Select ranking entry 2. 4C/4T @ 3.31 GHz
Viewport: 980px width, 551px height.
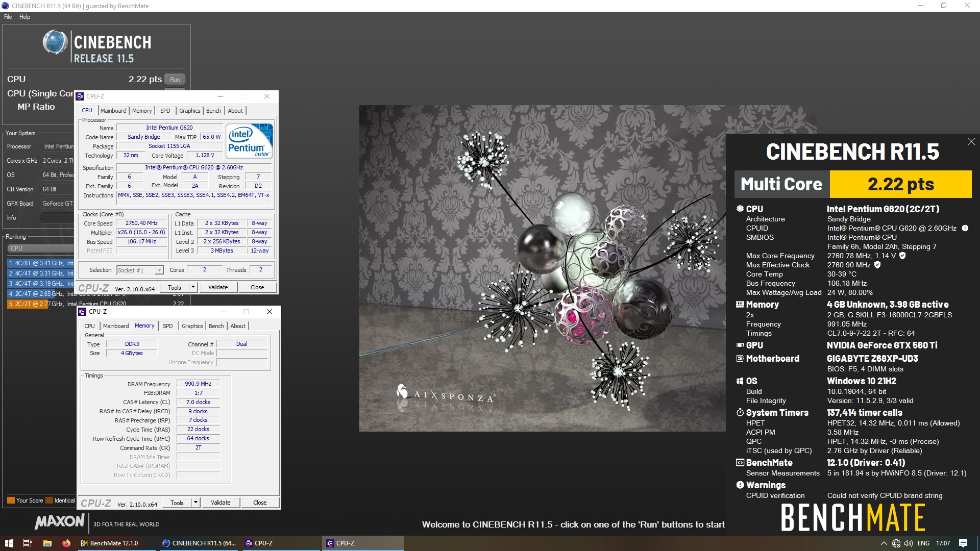tap(41, 273)
